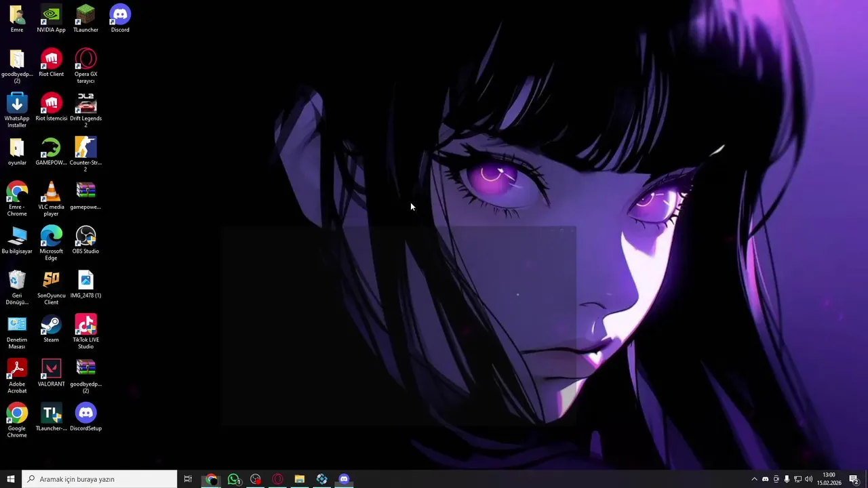Open File Explorer from the taskbar
The width and height of the screenshot is (868, 488).
300,479
